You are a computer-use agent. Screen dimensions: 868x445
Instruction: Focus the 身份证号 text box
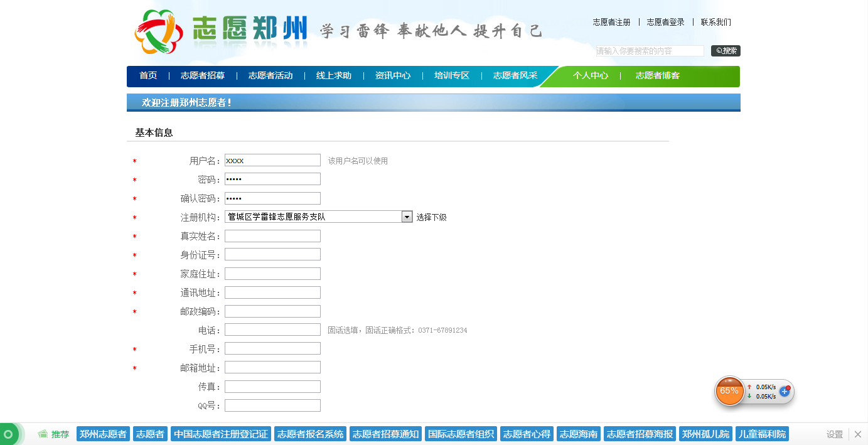pos(272,255)
